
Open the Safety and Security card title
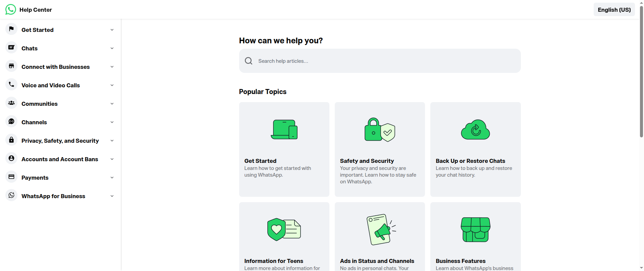coord(367,161)
